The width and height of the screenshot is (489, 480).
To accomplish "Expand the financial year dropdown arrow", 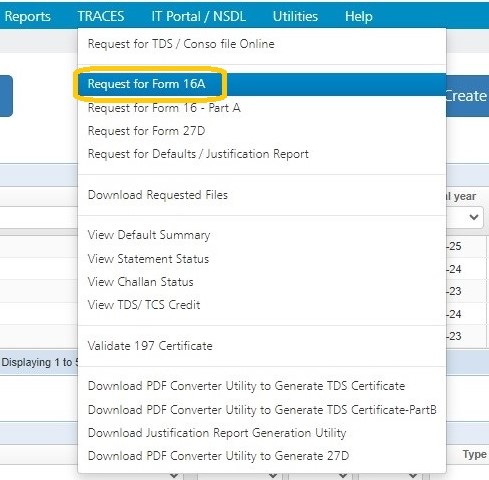I will pos(474,217).
